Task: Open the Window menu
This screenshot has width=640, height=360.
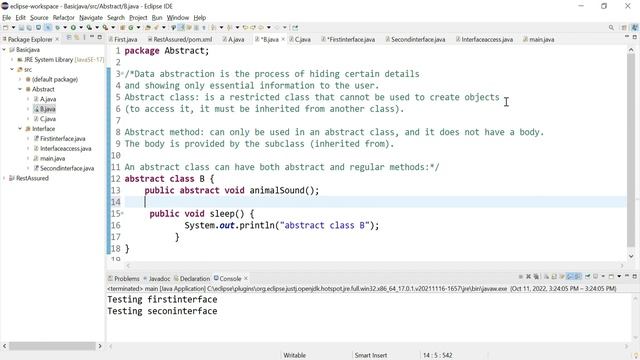Action: tap(178, 18)
